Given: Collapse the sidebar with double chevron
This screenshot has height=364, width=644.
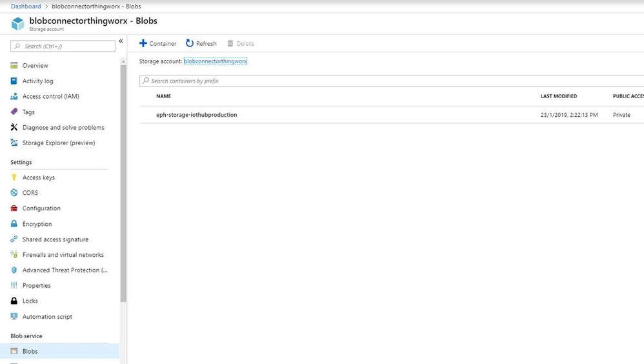Looking at the screenshot, I should click(121, 41).
